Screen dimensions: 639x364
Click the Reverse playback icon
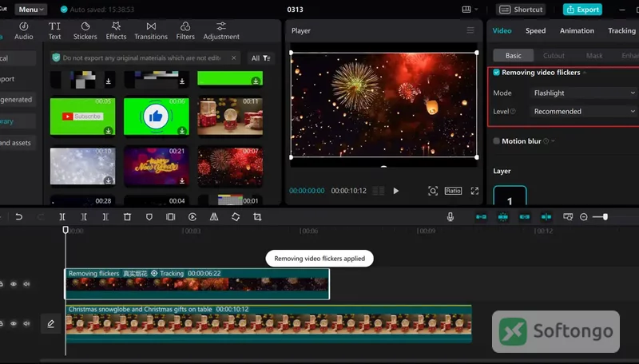192,217
